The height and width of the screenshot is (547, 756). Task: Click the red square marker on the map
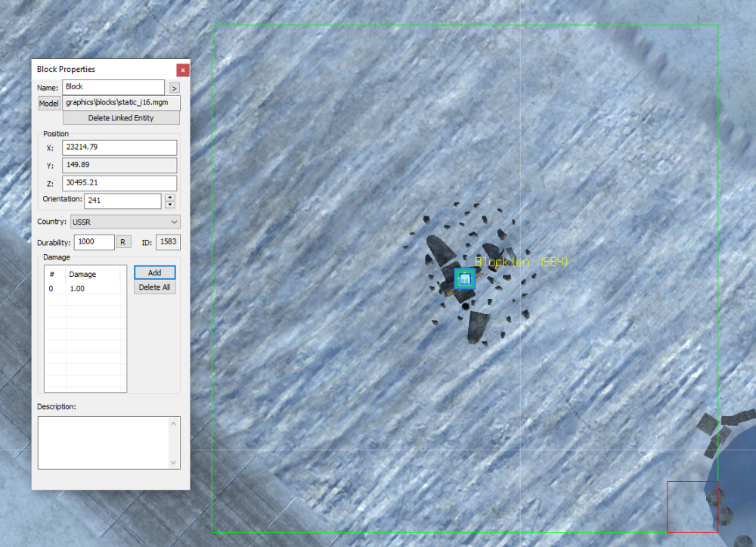click(x=692, y=506)
